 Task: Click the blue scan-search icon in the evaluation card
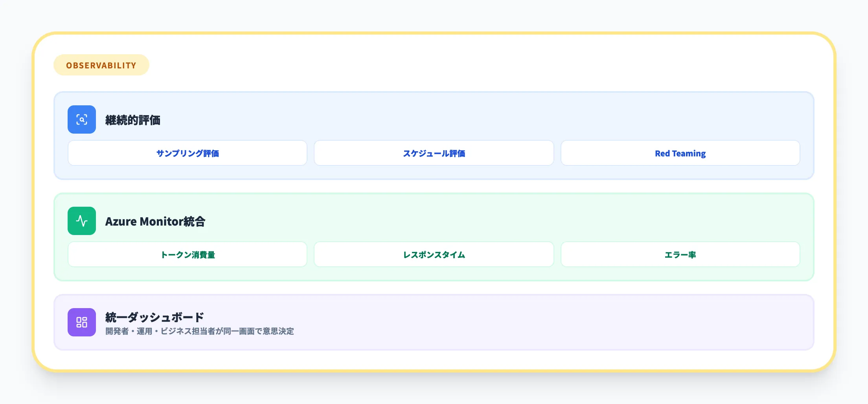click(x=81, y=119)
